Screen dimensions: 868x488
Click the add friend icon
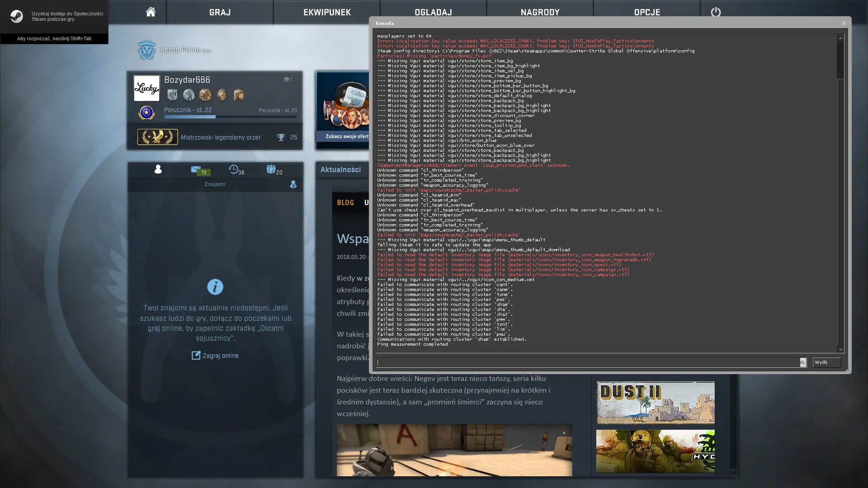pyautogui.click(x=293, y=184)
